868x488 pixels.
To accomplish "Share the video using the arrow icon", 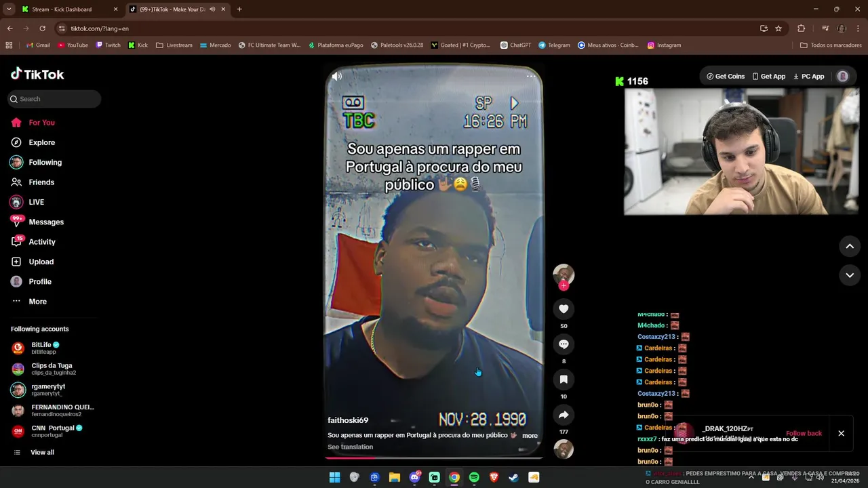I will (x=564, y=415).
